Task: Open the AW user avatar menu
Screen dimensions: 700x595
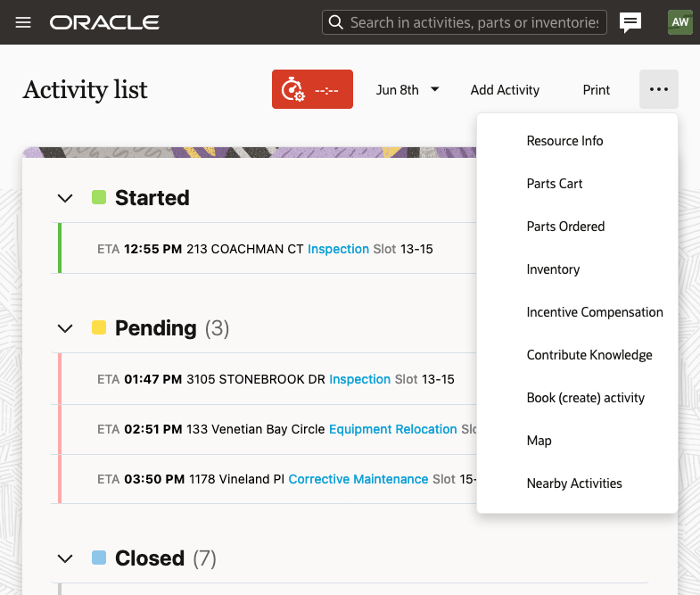Action: tap(679, 22)
